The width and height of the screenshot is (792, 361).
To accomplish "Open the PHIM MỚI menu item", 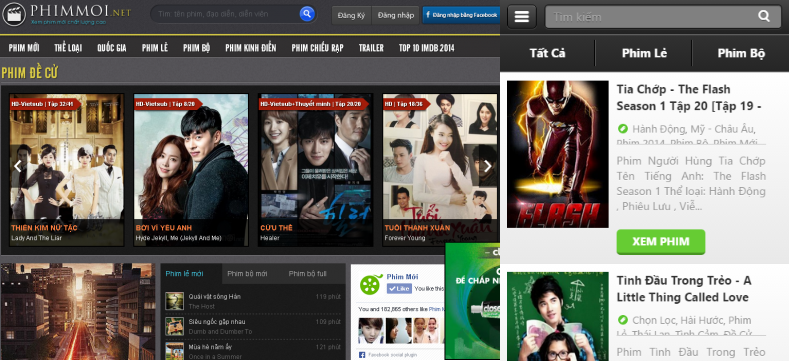I will (24, 48).
